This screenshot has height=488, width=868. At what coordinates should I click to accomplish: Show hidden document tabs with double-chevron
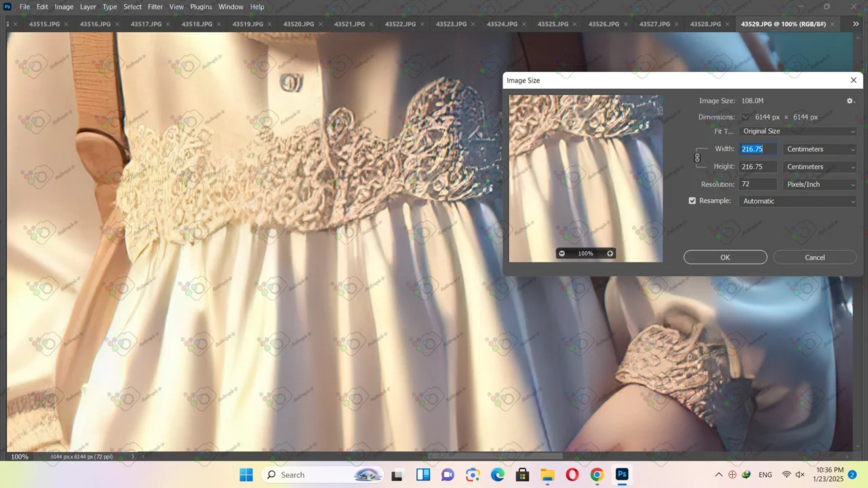855,24
